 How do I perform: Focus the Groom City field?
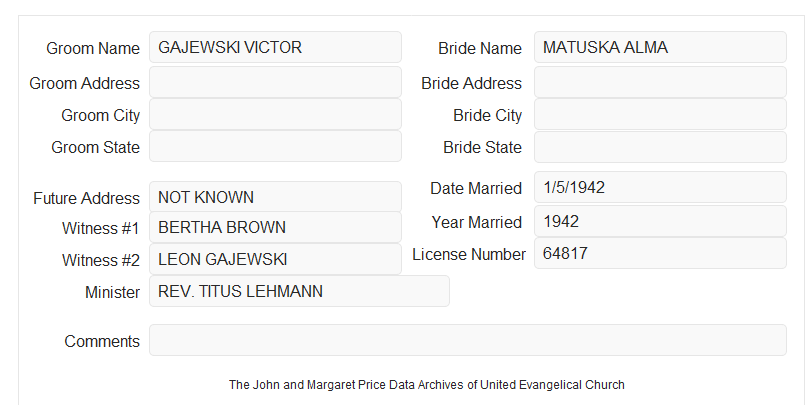click(275, 114)
